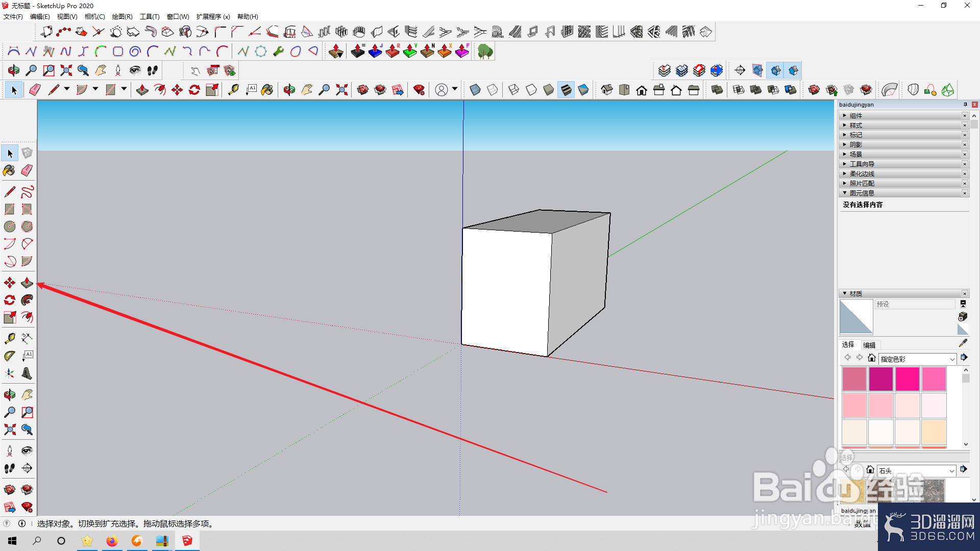Open the 文件(F) menu

tap(13, 17)
